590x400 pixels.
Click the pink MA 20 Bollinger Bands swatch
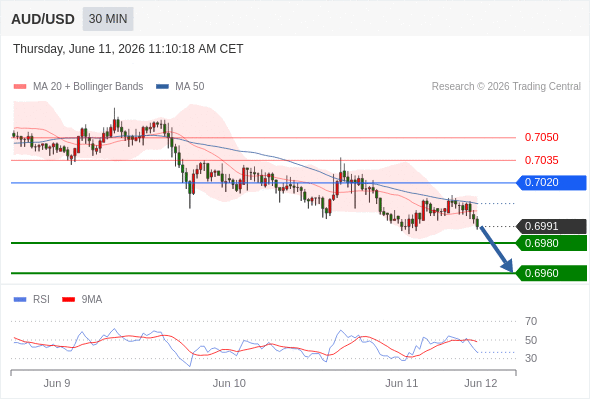[20, 87]
